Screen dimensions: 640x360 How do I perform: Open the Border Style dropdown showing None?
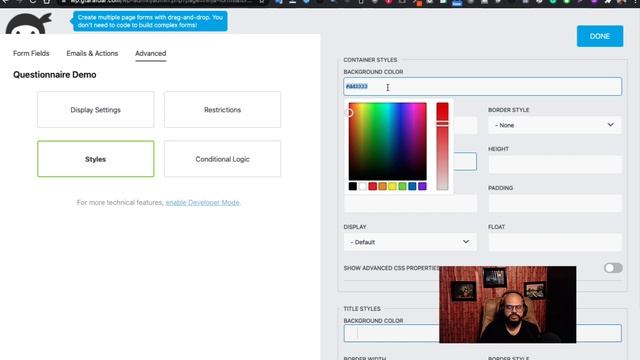point(555,125)
